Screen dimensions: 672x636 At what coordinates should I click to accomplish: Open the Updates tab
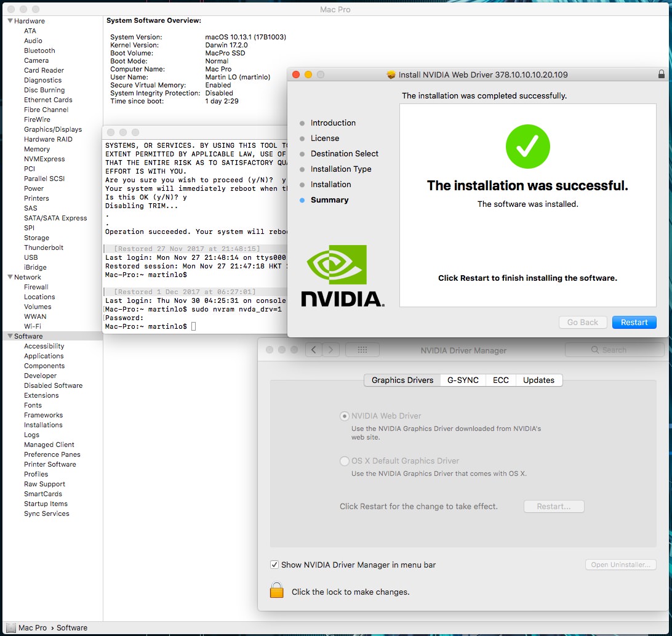pyautogui.click(x=538, y=380)
